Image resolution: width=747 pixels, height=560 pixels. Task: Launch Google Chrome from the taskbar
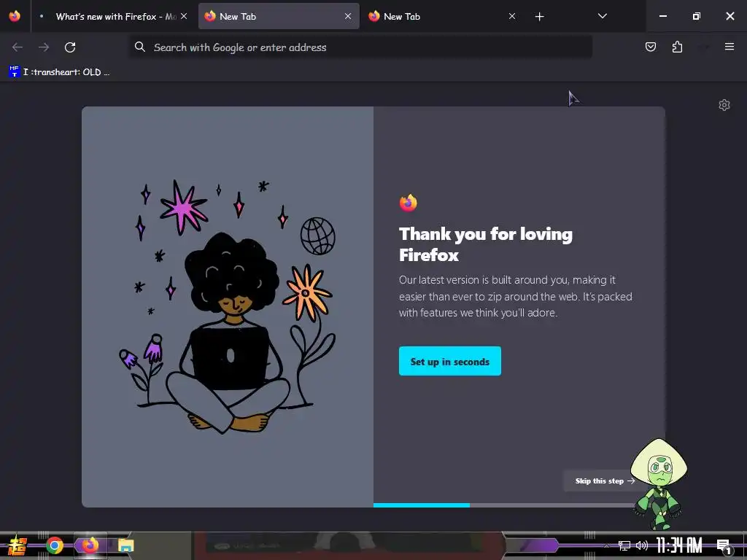click(x=54, y=545)
